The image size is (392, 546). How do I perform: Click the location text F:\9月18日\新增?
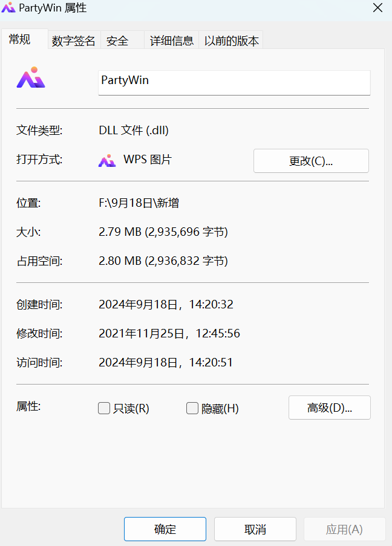[x=139, y=203]
